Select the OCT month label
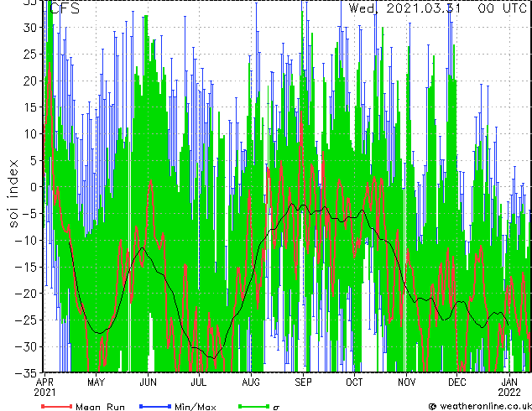This screenshot has width=532, height=411. [x=354, y=382]
